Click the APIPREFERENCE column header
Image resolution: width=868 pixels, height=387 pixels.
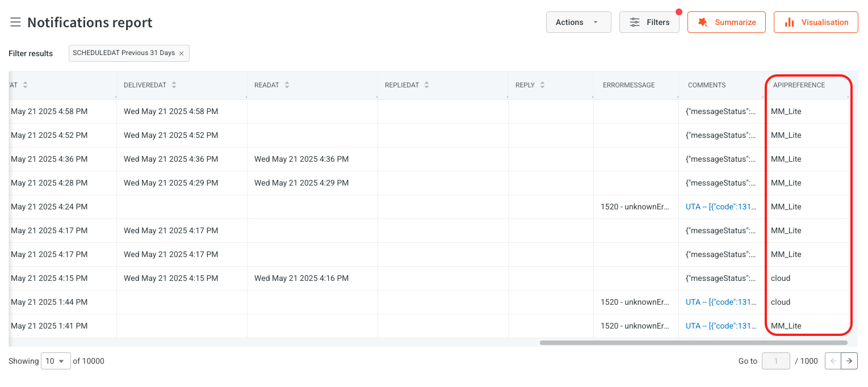799,85
